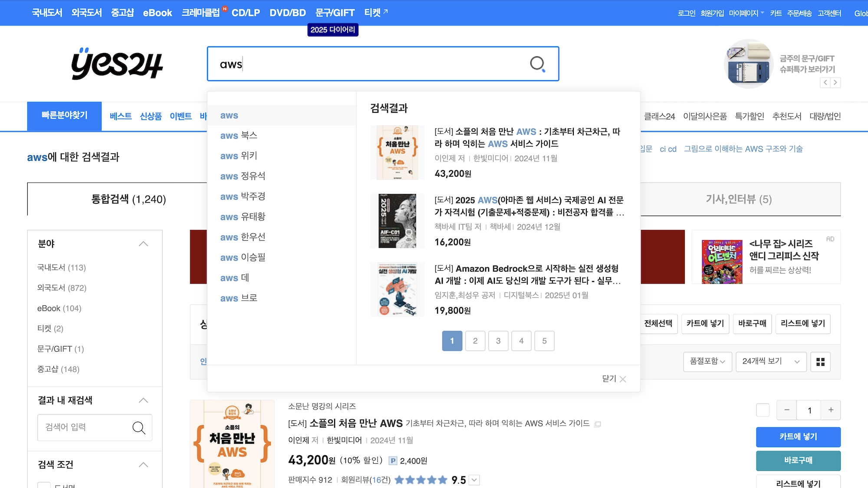
Task: Click the blue 카트에 넣기 button
Action: pyautogui.click(x=798, y=437)
